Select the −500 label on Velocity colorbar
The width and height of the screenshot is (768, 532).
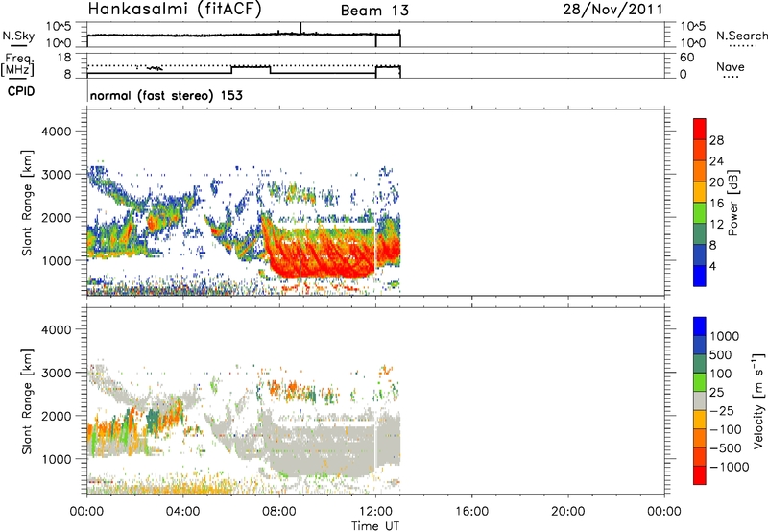(726, 447)
